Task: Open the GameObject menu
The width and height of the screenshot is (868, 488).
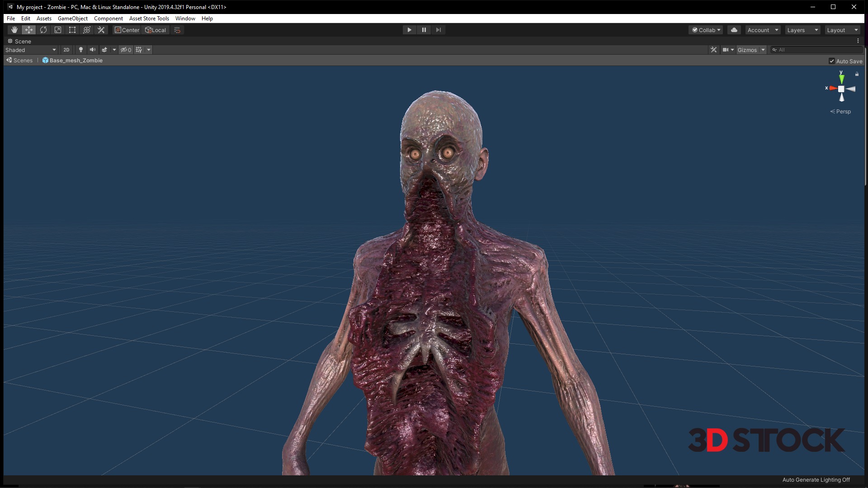Action: point(73,19)
